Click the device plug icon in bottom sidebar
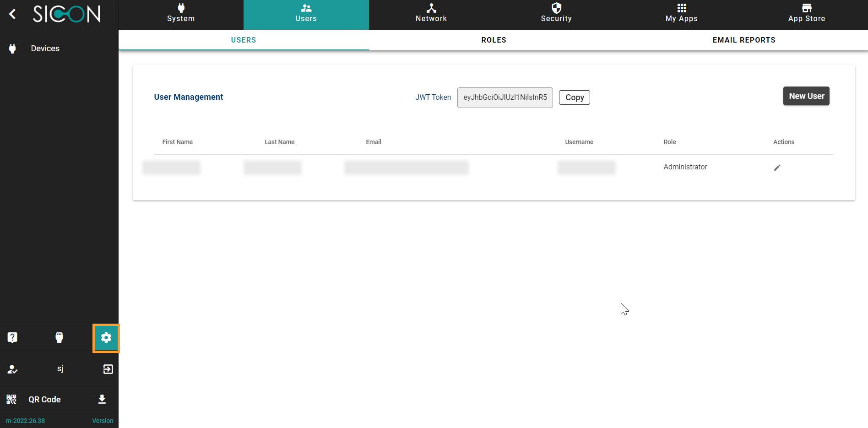Viewport: 868px width, 428px height. 59,338
